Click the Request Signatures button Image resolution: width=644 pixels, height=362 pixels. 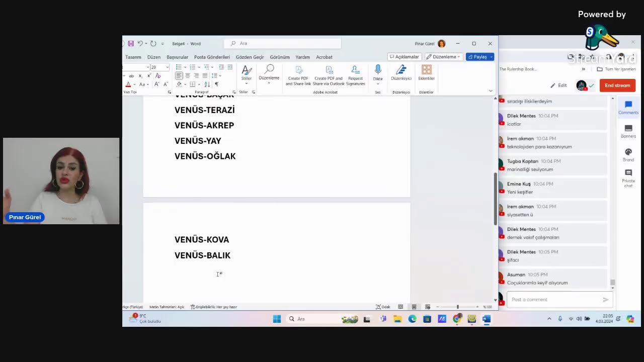click(x=355, y=75)
